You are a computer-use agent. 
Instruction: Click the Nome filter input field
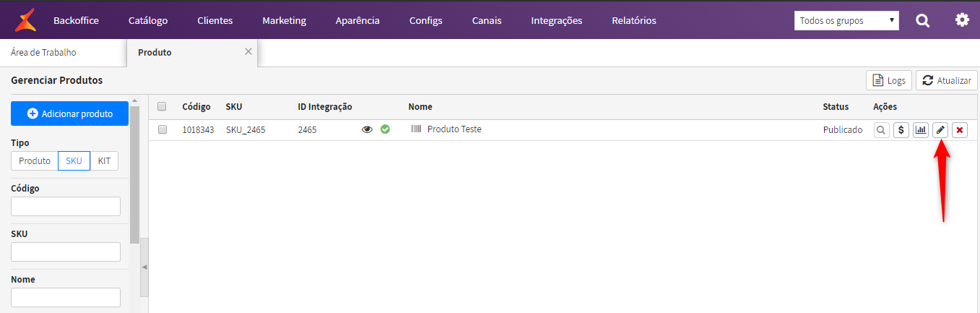tap(66, 297)
